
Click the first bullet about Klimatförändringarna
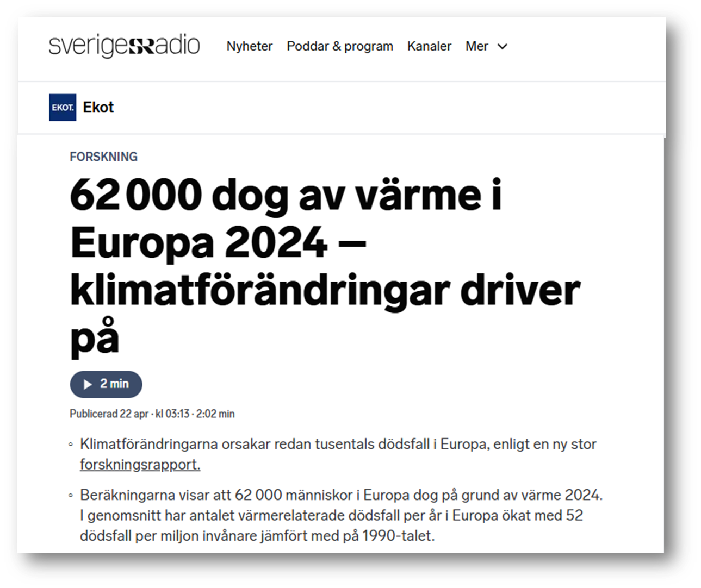[x=338, y=445]
